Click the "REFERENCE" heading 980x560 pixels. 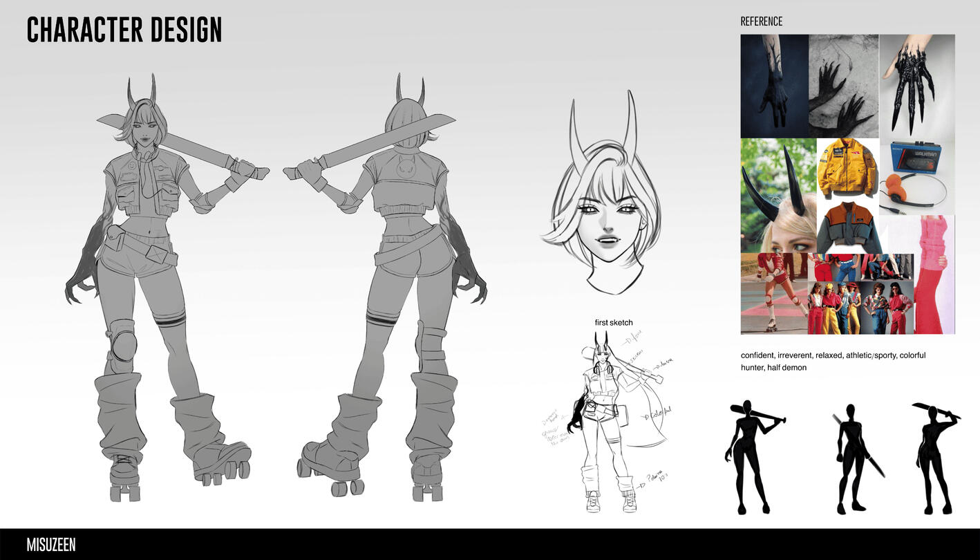762,21
